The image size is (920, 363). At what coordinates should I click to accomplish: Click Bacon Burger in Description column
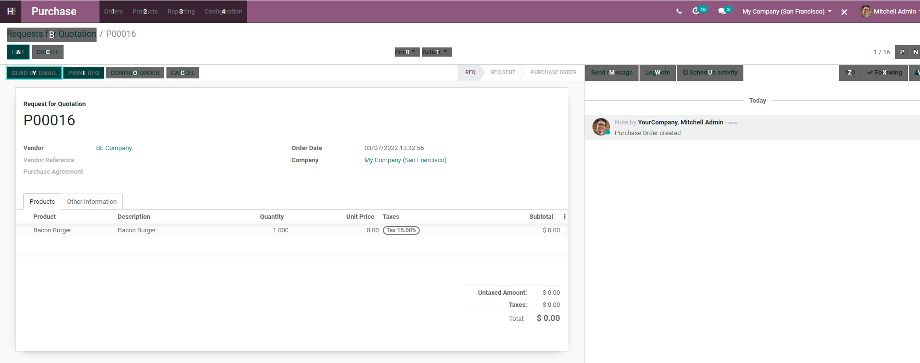pos(137,230)
